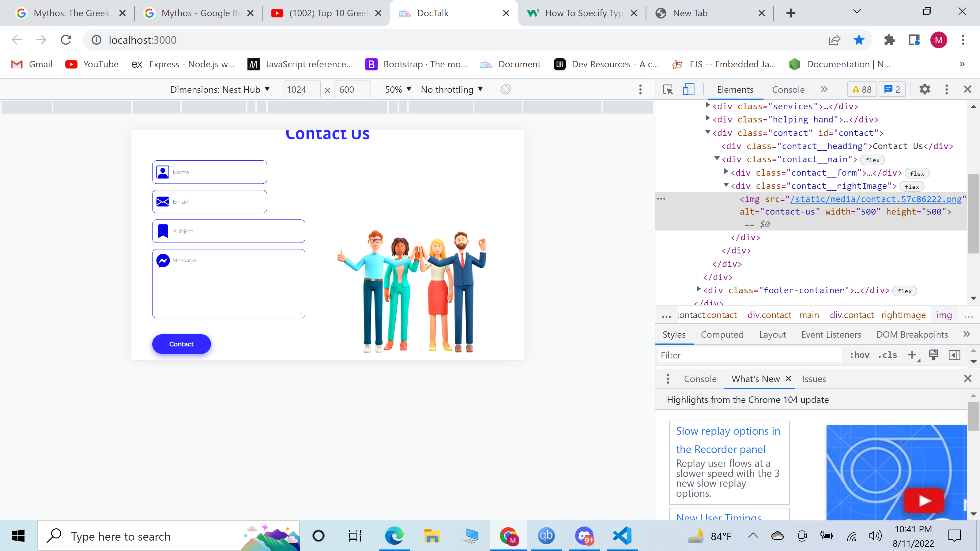This screenshot has width=980, height=551.
Task: Click the rotate screen orientation icon
Action: click(x=506, y=89)
